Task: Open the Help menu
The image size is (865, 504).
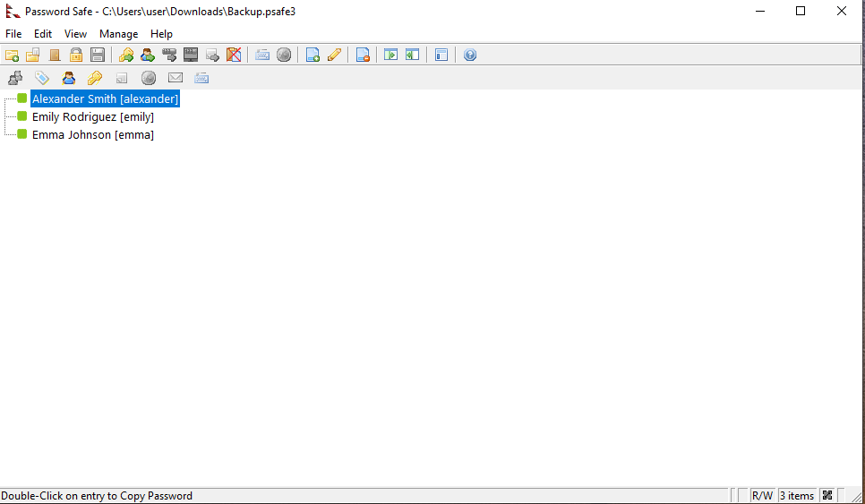Action: pyautogui.click(x=162, y=34)
